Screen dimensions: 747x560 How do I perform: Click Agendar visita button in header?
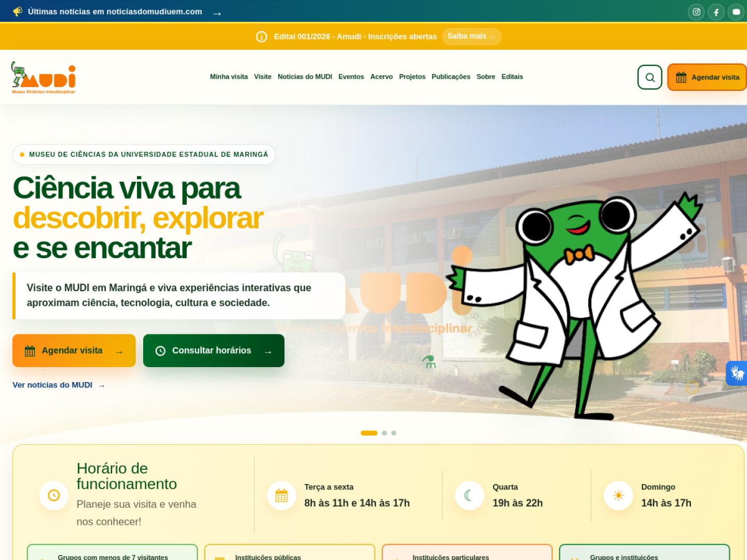[x=707, y=77]
